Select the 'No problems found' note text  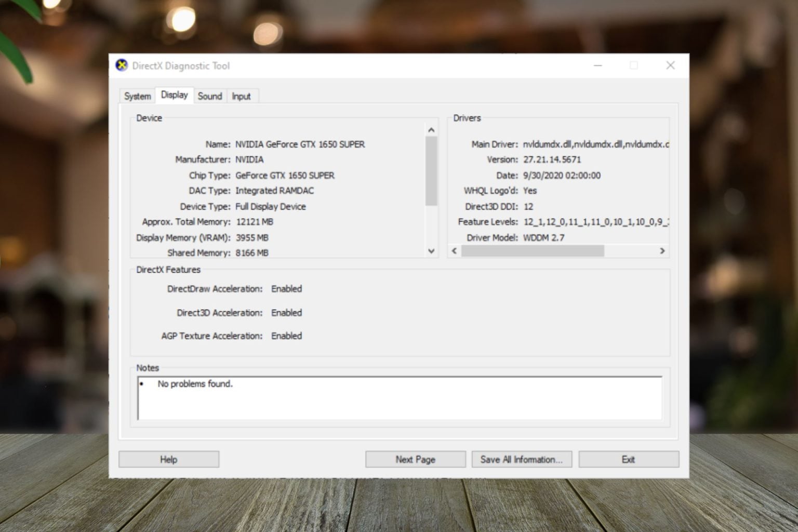pos(195,383)
